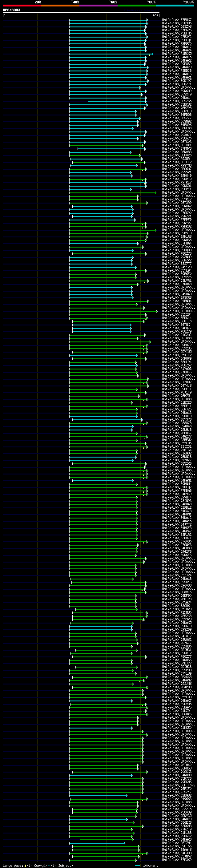
Task: Select the UniRef100_C5YL94 label
Action: pos(177,270)
